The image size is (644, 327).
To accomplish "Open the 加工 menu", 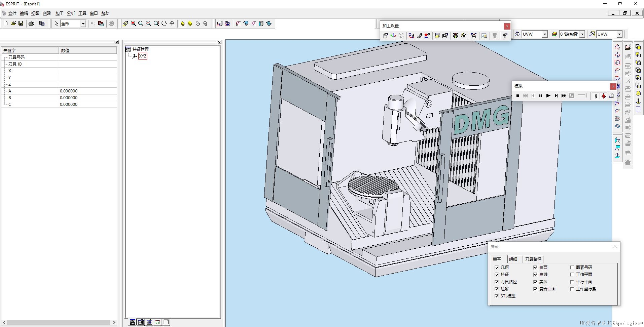I will click(x=60, y=13).
